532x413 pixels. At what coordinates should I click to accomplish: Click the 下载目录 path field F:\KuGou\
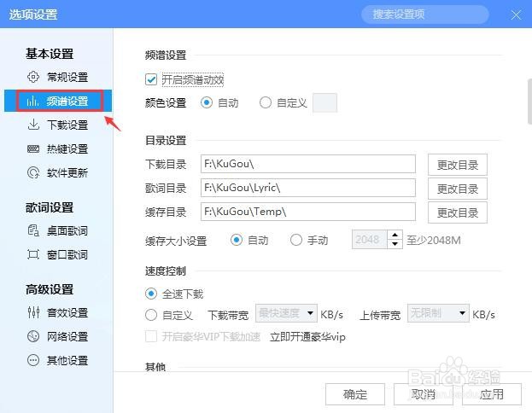click(308, 164)
